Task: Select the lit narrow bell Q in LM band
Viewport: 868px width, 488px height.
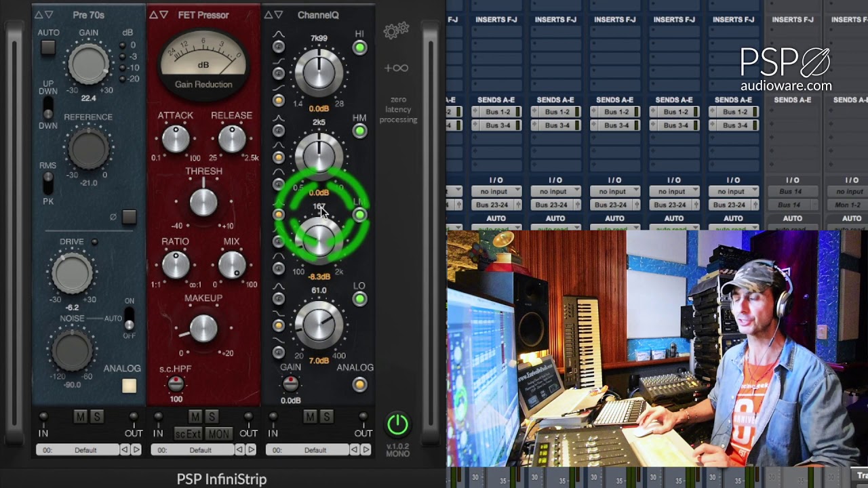Action: pyautogui.click(x=279, y=214)
